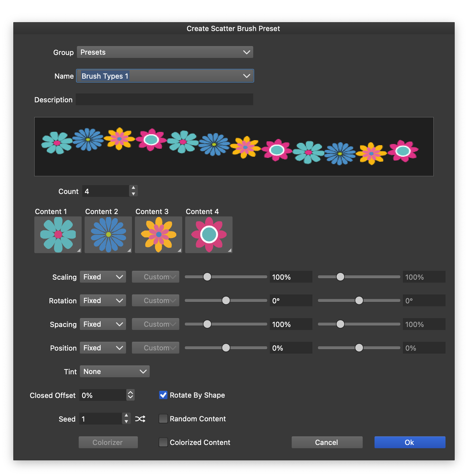Click into the Description text field

(x=164, y=100)
